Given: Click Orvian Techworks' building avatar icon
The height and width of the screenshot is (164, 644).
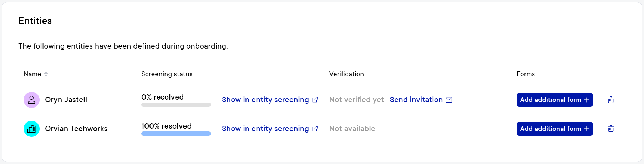Looking at the screenshot, I should pyautogui.click(x=31, y=129).
